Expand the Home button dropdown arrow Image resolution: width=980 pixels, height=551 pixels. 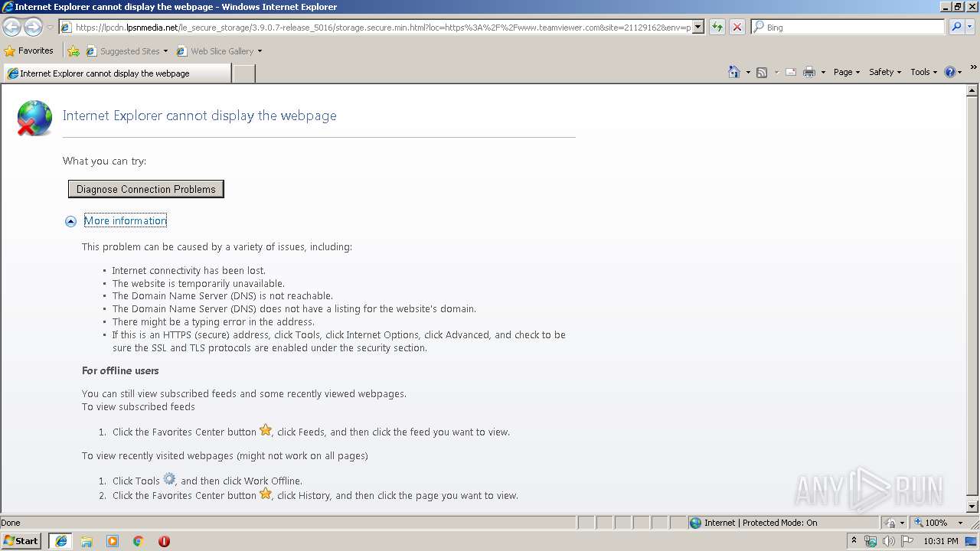click(x=747, y=72)
